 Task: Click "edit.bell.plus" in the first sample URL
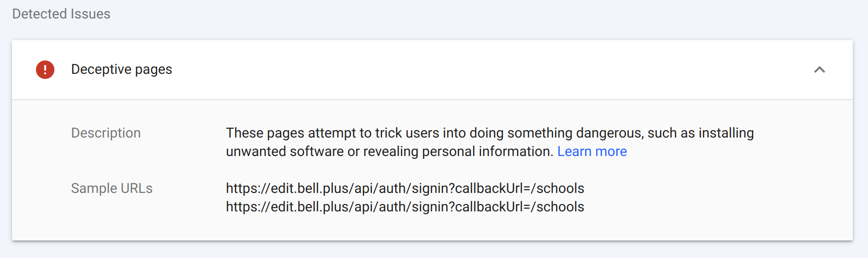tap(311, 188)
